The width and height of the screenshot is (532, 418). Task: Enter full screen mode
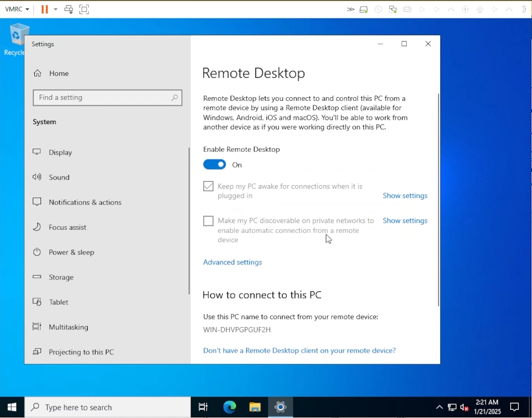84,9
